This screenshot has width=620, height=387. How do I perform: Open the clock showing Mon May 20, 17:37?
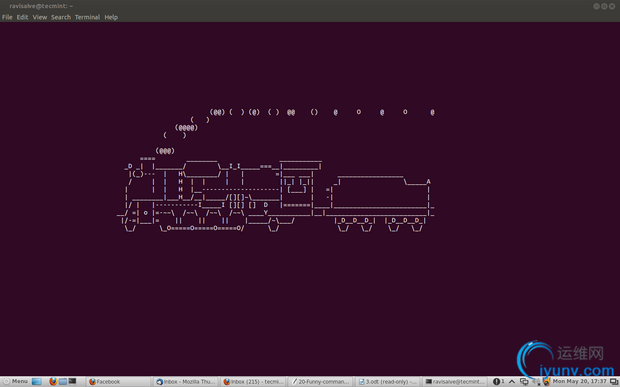579,381
